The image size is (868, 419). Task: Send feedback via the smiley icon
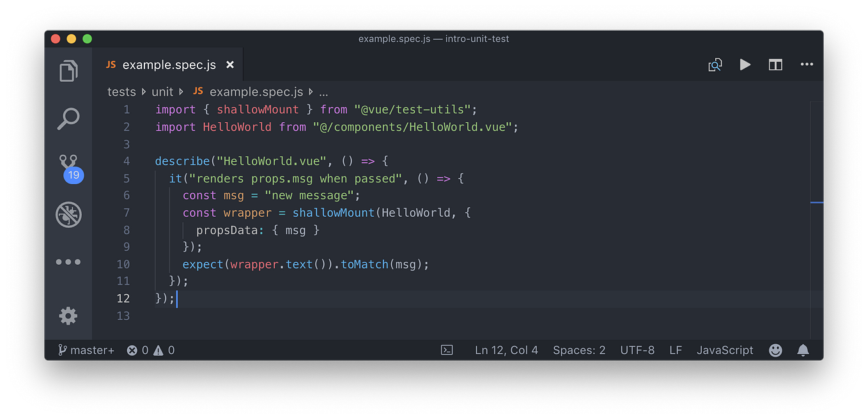click(775, 350)
